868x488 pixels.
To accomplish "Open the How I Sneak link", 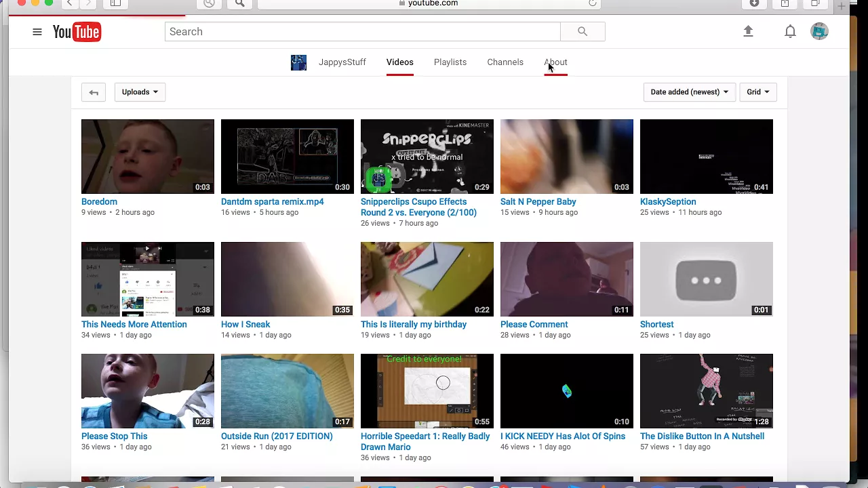I will 245,325.
